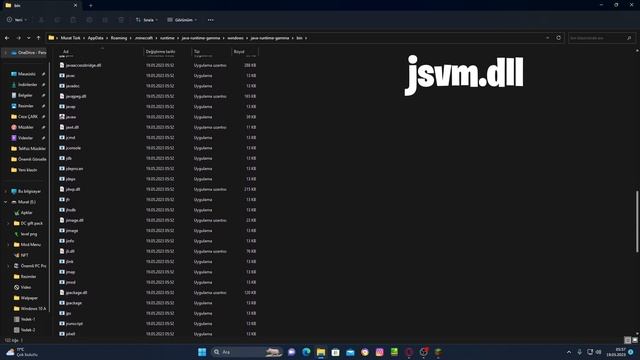Click .minecraft in the breadcrumb path
This screenshot has height=360, width=640.
tap(144, 38)
